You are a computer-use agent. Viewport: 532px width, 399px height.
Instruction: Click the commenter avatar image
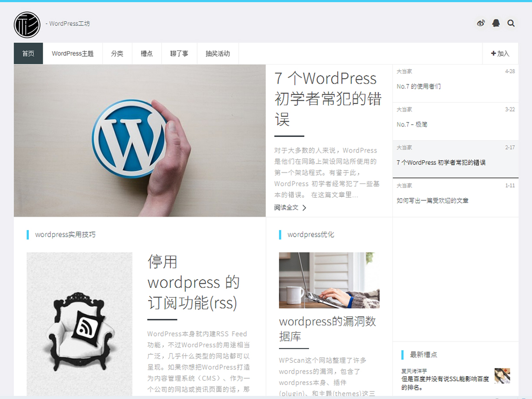click(502, 376)
